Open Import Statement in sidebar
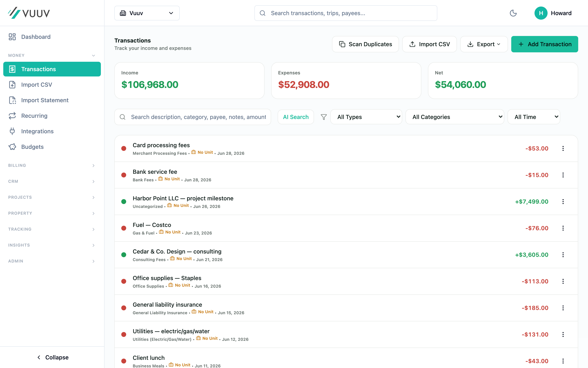 click(x=52, y=100)
